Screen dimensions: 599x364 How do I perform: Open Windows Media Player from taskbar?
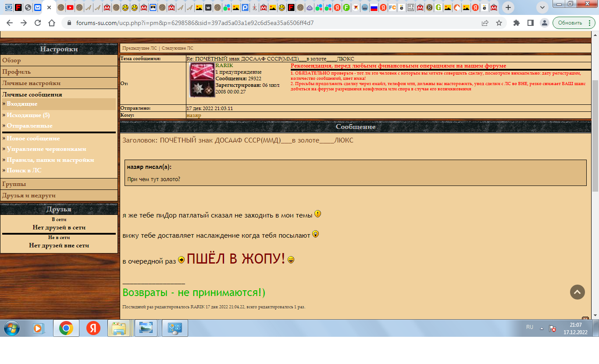[39, 328]
